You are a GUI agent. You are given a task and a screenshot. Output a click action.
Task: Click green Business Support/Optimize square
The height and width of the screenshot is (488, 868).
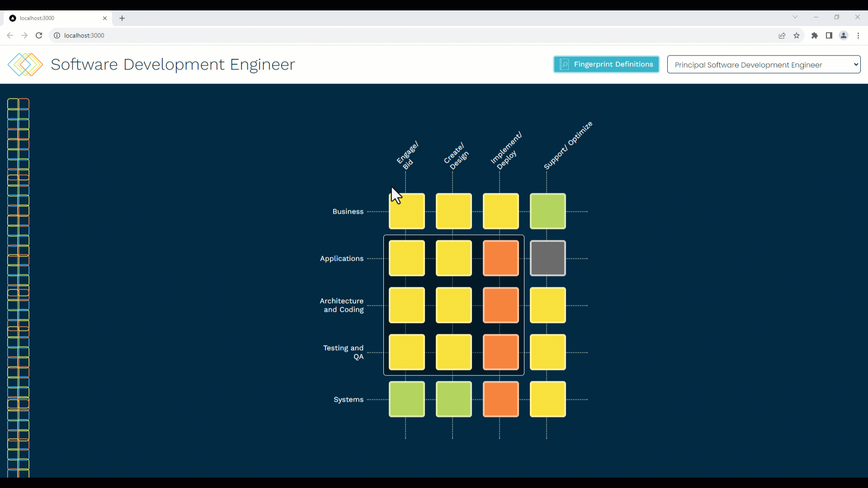pyautogui.click(x=547, y=211)
